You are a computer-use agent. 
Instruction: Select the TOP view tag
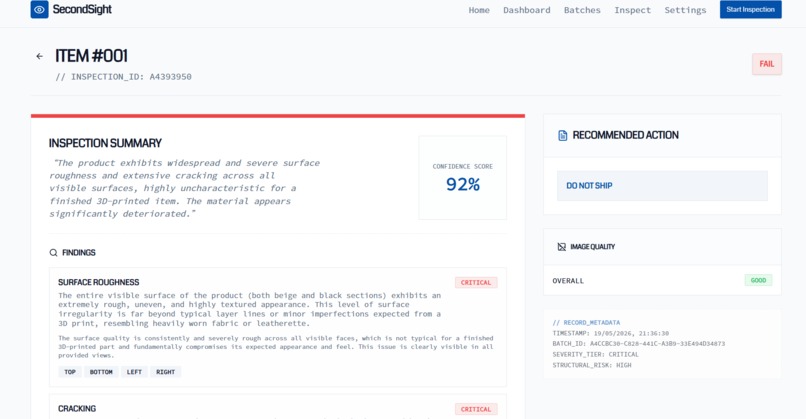pos(70,372)
